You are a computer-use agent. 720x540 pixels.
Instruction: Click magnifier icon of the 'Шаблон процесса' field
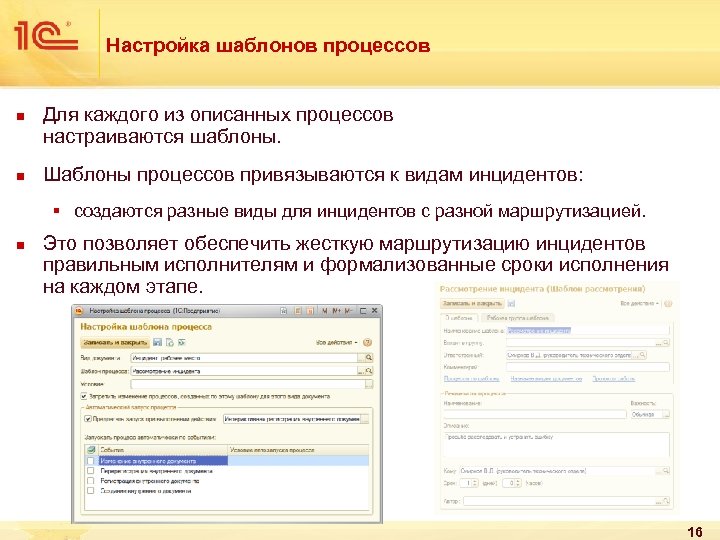tap(369, 371)
